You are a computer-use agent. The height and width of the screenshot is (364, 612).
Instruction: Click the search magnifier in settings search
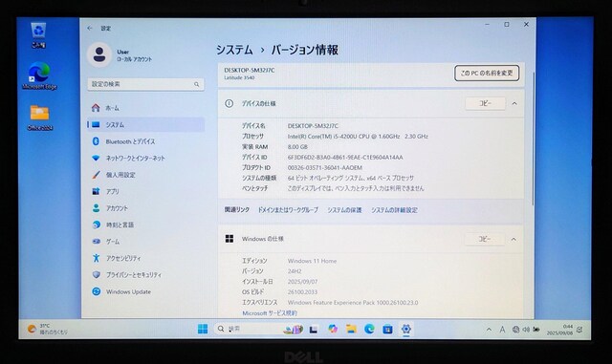[196, 84]
